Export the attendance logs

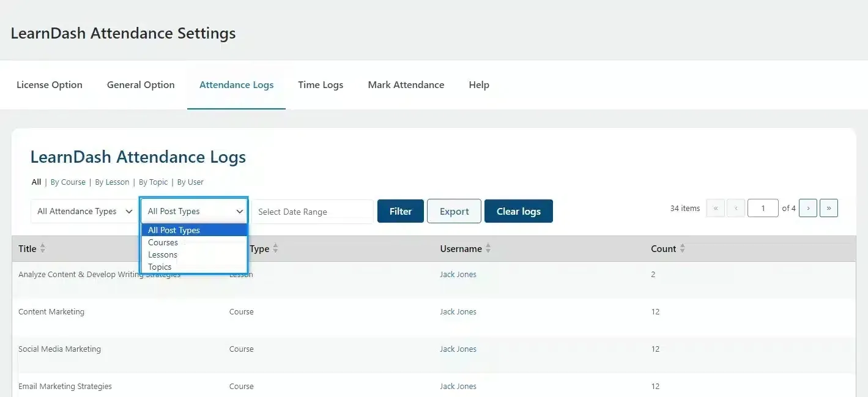(453, 210)
